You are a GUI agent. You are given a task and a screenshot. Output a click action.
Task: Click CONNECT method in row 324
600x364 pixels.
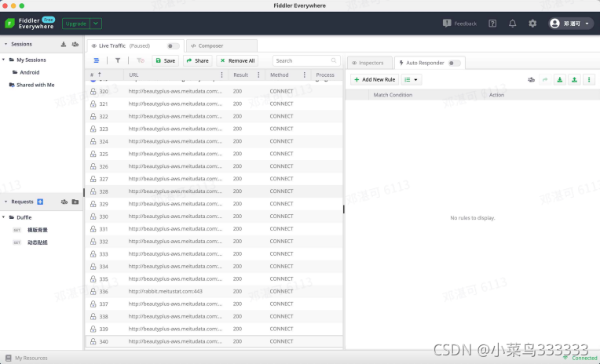click(x=281, y=141)
